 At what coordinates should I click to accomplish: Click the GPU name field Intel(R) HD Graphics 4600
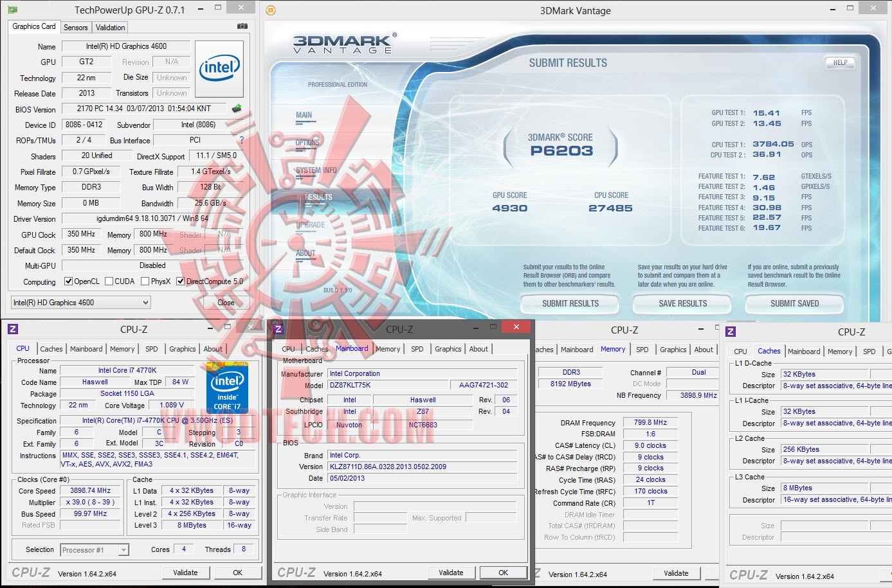[126, 46]
